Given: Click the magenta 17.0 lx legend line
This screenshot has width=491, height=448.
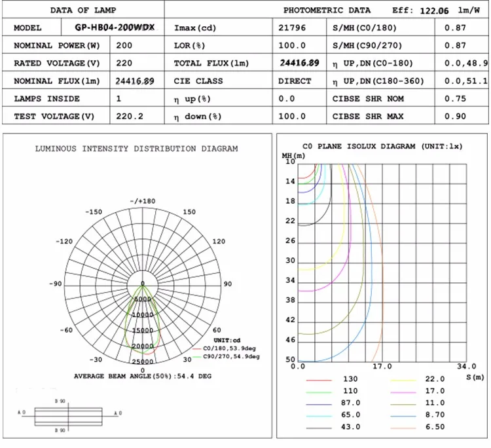Looking at the screenshot, I should point(403,392).
